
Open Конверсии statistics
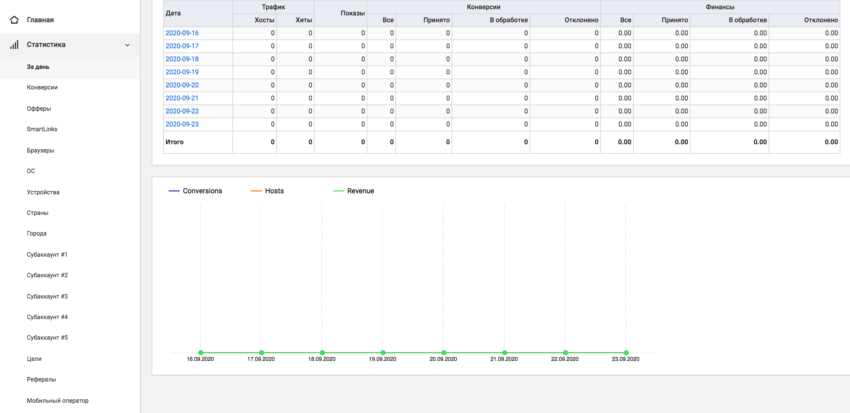(x=42, y=87)
